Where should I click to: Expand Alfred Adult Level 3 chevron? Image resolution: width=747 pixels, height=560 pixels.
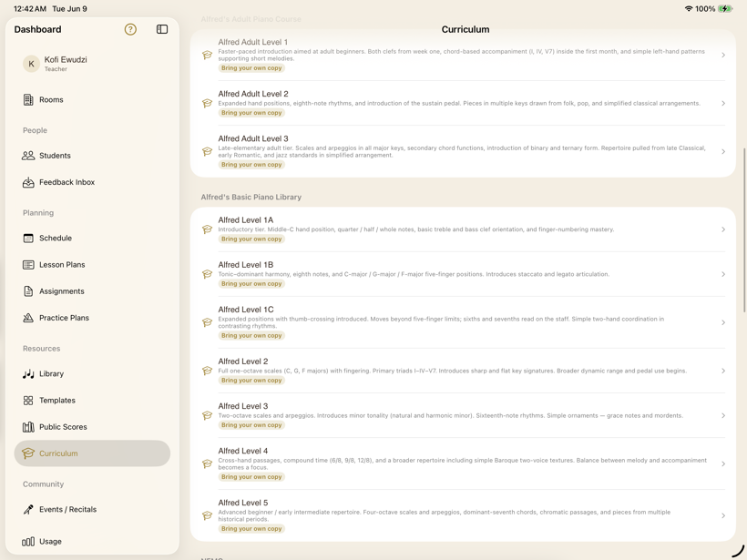(x=723, y=151)
